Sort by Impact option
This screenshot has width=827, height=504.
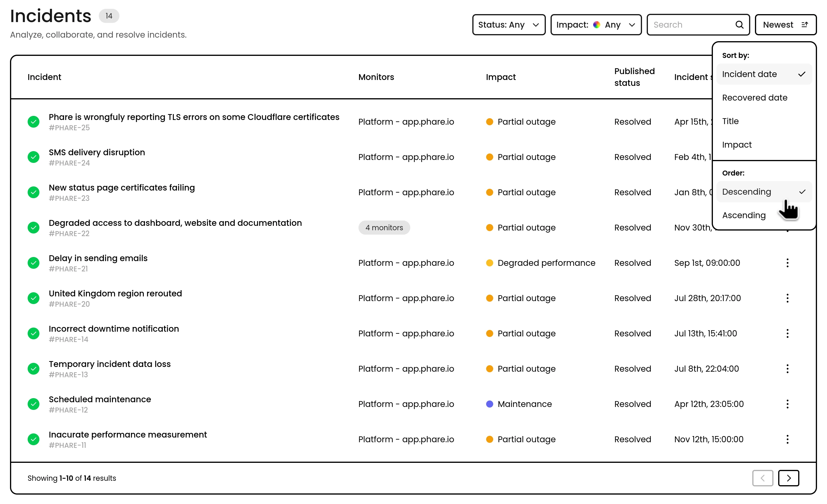tap(764, 144)
